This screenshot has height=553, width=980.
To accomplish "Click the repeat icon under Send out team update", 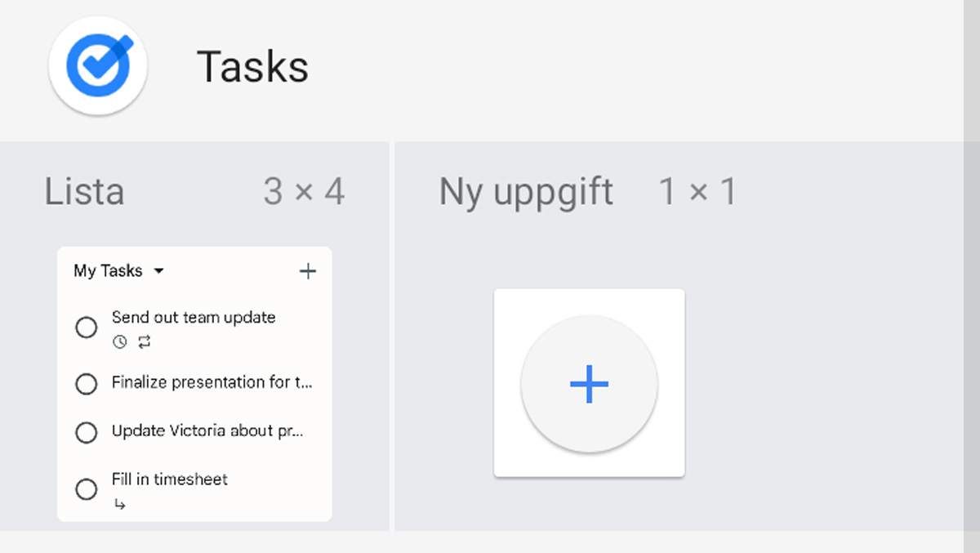I will coord(145,342).
